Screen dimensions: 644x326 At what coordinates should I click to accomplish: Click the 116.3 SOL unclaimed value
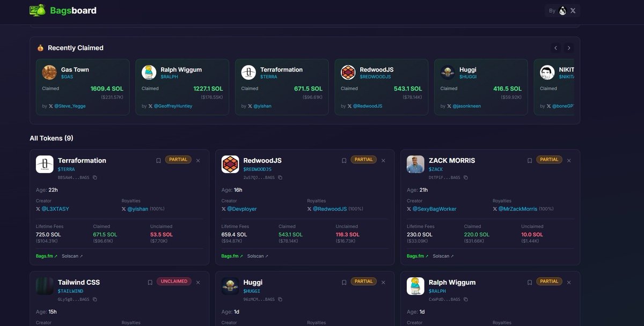pos(348,235)
